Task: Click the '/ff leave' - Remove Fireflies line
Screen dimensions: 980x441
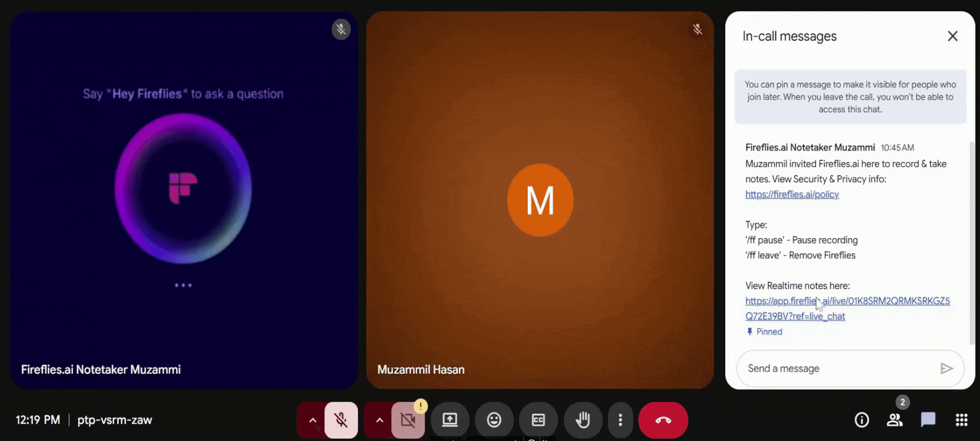Action: (x=800, y=255)
